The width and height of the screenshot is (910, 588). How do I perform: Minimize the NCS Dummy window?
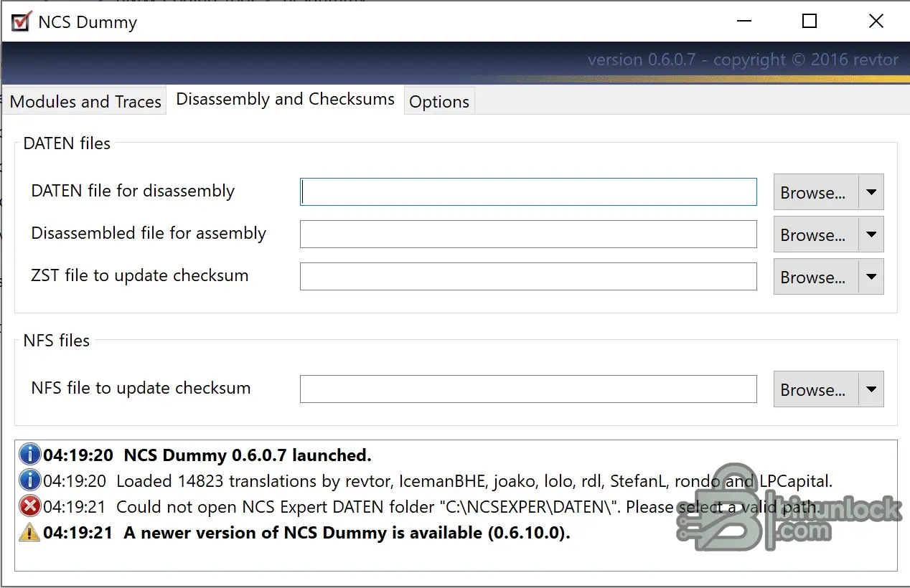coord(744,22)
